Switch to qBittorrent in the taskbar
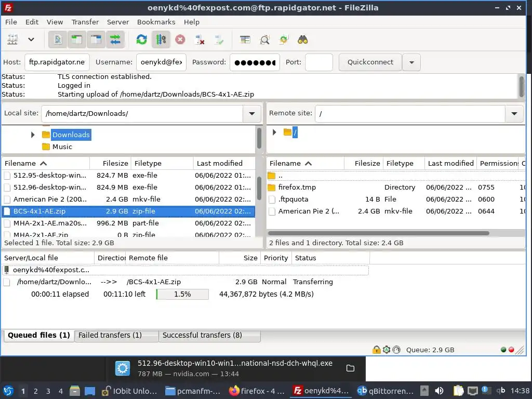This screenshot has width=532, height=399. tap(385, 391)
